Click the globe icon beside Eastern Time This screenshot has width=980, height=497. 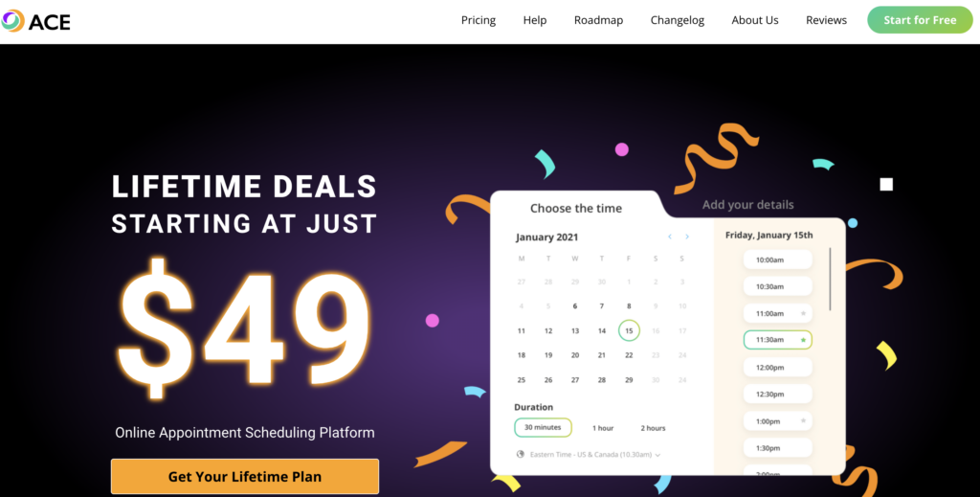click(x=521, y=454)
